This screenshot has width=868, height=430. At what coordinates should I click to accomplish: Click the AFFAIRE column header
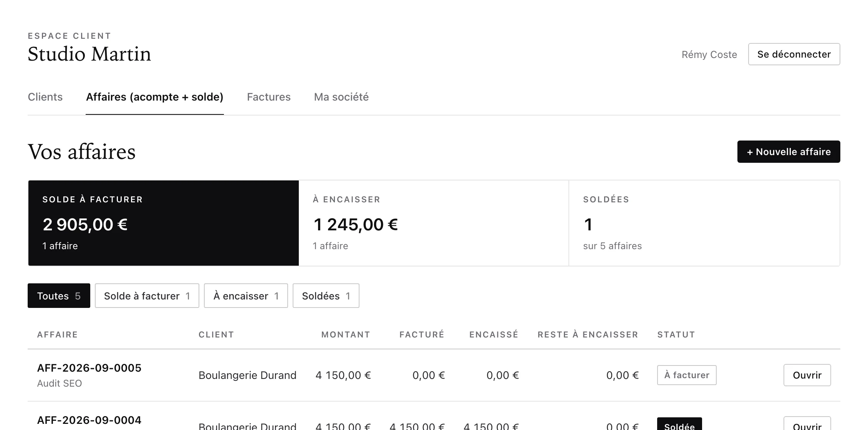coord(57,334)
